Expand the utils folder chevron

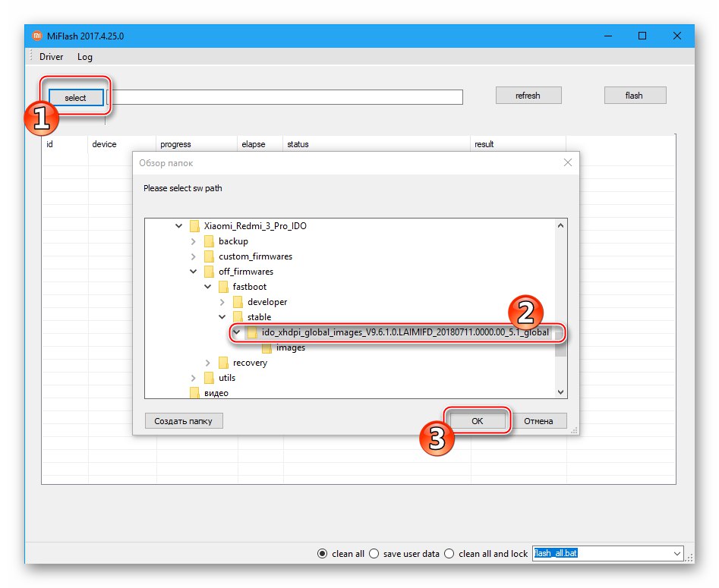pyautogui.click(x=194, y=378)
